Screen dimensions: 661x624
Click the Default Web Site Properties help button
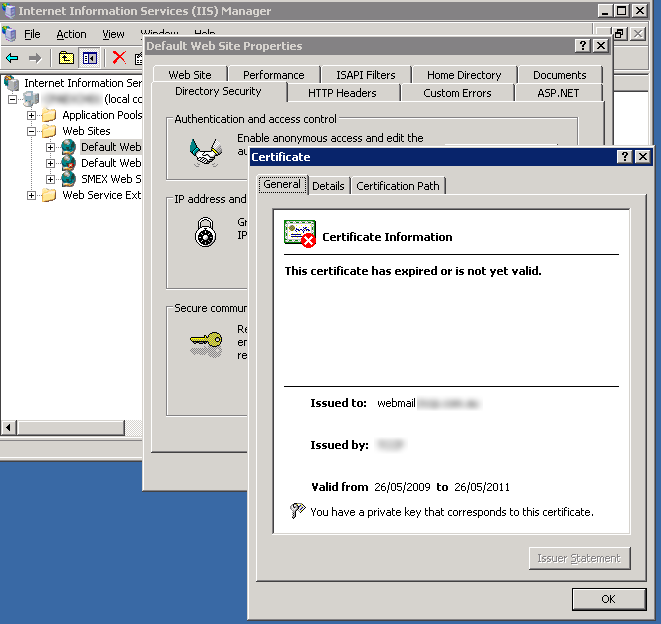pyautogui.click(x=583, y=46)
